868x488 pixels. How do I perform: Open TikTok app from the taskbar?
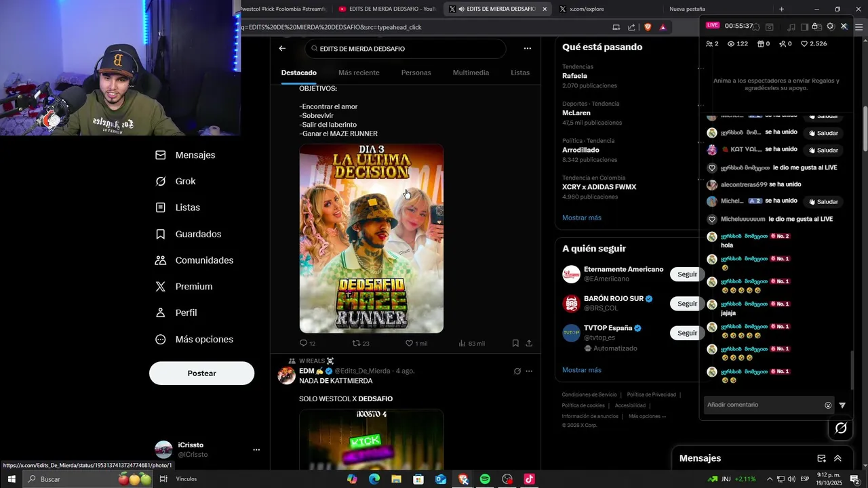point(530,479)
